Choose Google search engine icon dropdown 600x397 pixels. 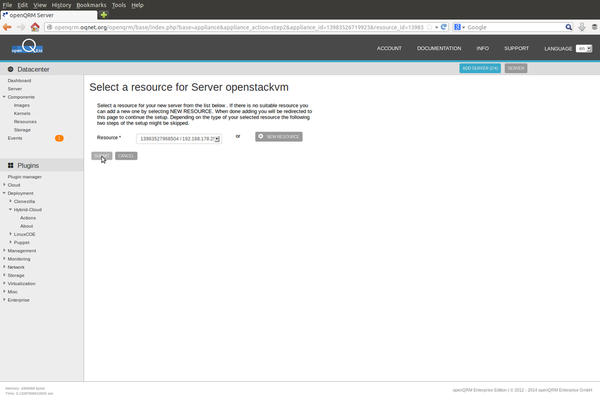tap(459, 27)
